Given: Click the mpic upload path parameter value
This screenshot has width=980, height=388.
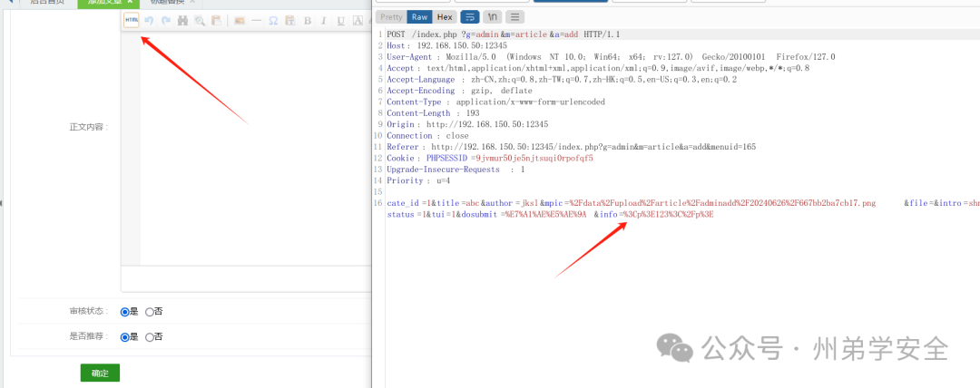Looking at the screenshot, I should 722,203.
